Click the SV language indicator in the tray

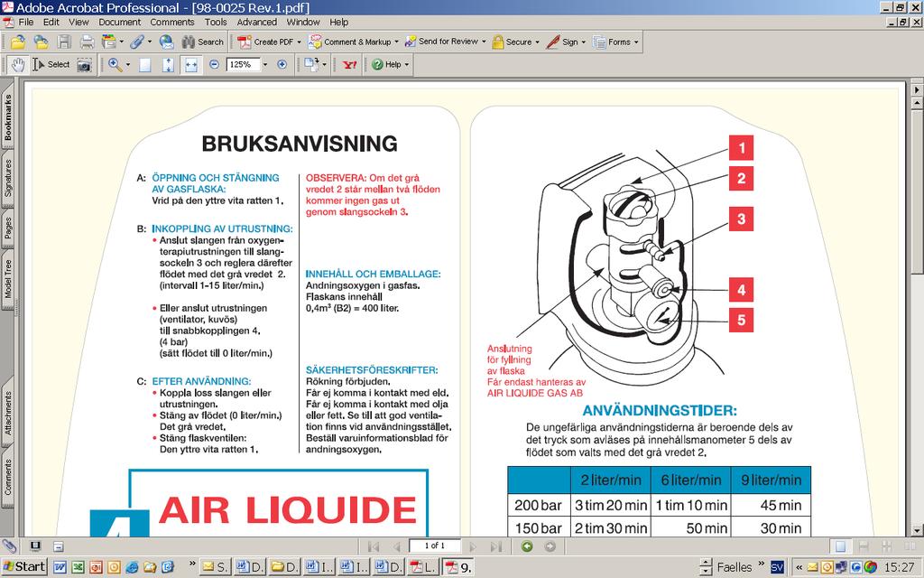click(777, 567)
